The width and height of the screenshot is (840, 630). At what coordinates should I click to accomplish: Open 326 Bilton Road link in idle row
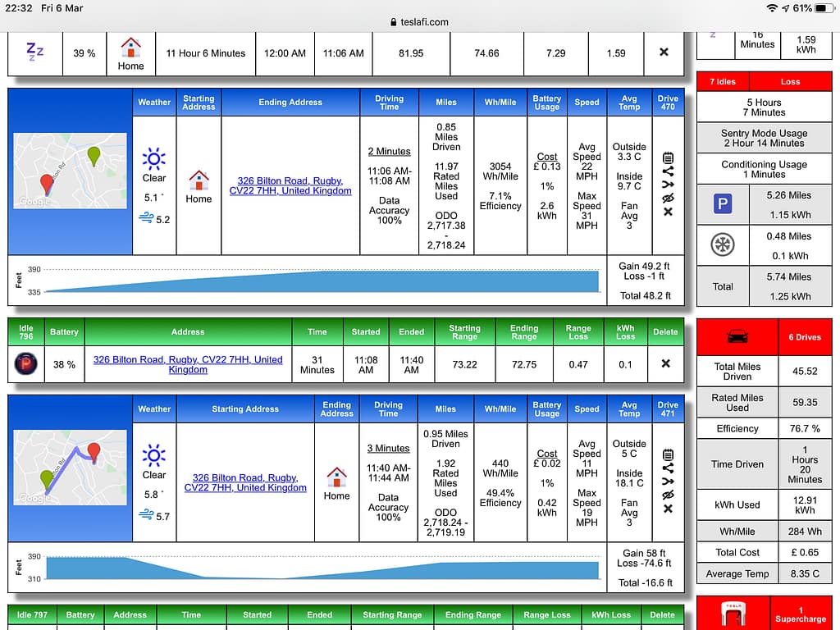(188, 365)
